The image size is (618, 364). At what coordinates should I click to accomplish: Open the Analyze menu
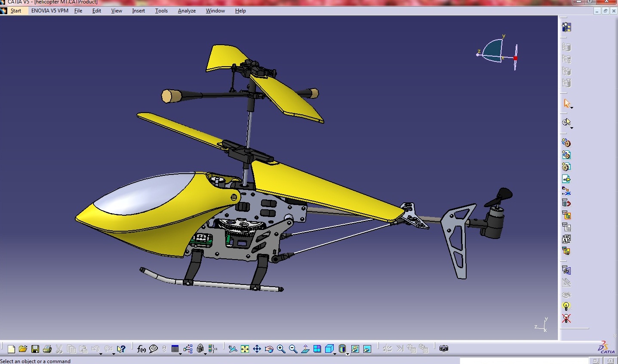click(187, 11)
